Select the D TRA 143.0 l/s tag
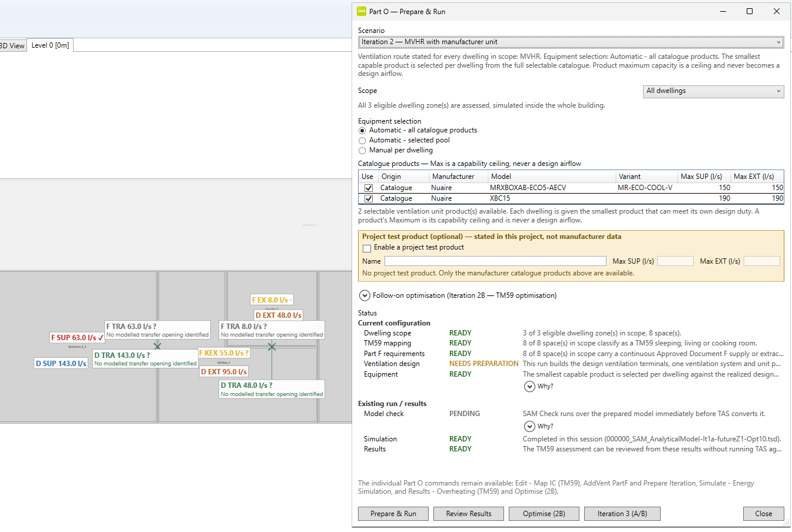792x532 pixels. tap(145, 359)
